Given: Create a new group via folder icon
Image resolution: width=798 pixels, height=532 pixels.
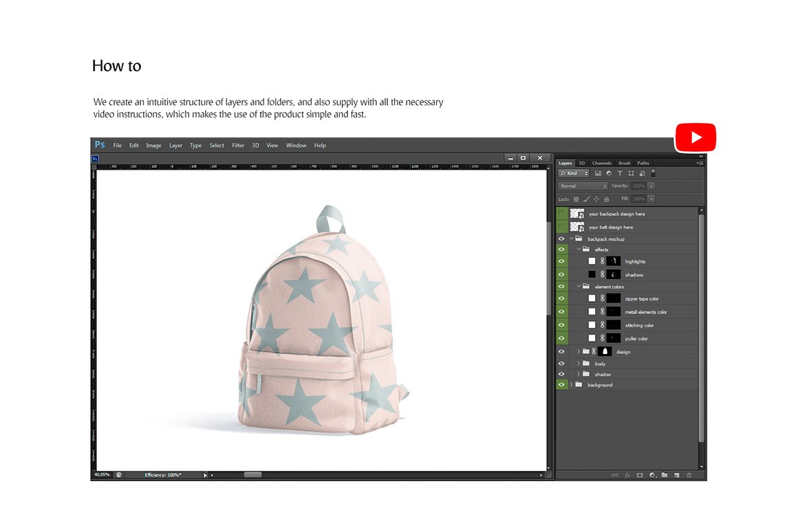Looking at the screenshot, I should tap(665, 475).
